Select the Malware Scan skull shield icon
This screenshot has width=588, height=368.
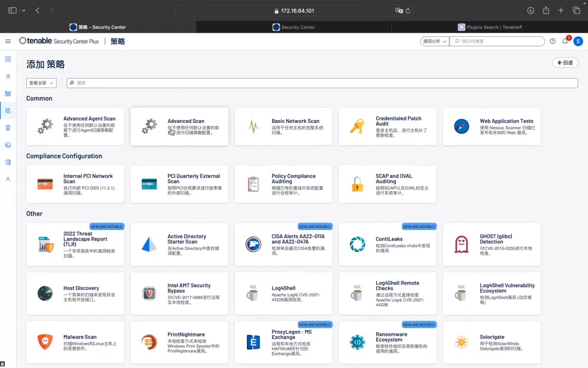[45, 342]
